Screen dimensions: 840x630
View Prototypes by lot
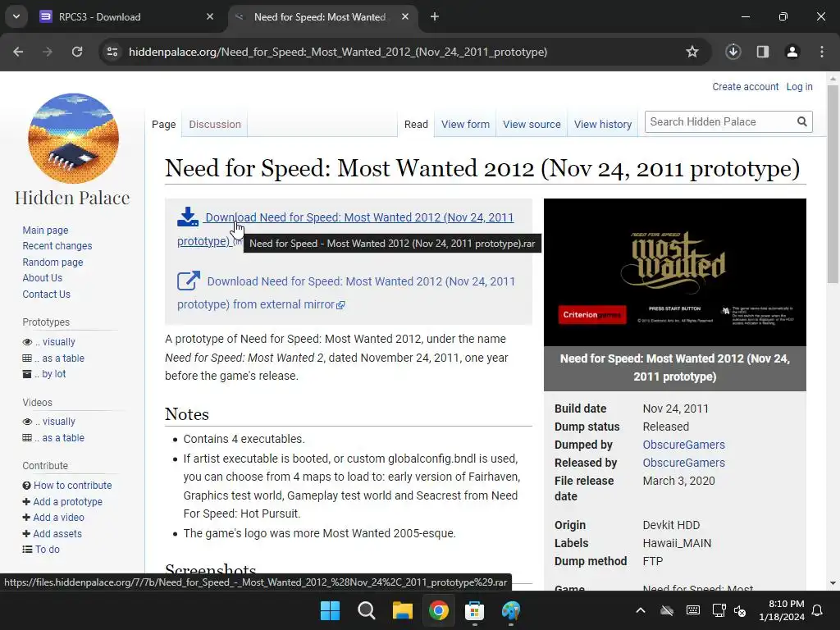click(x=53, y=374)
